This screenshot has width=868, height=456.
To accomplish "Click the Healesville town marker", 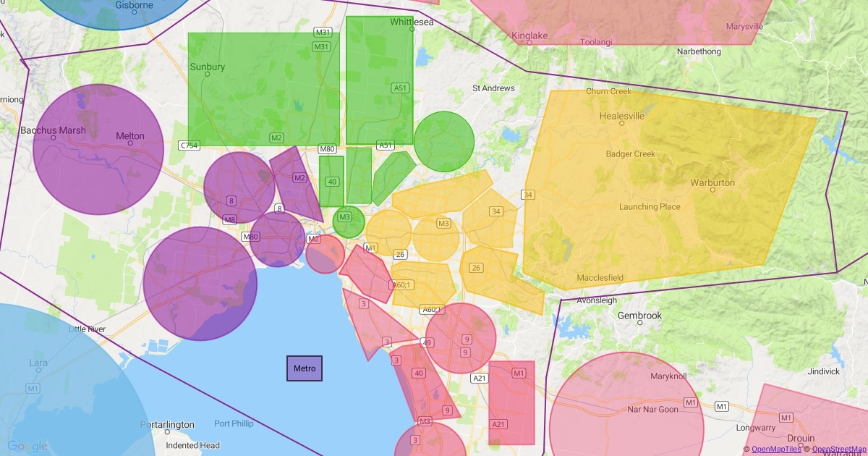I will 622,123.
